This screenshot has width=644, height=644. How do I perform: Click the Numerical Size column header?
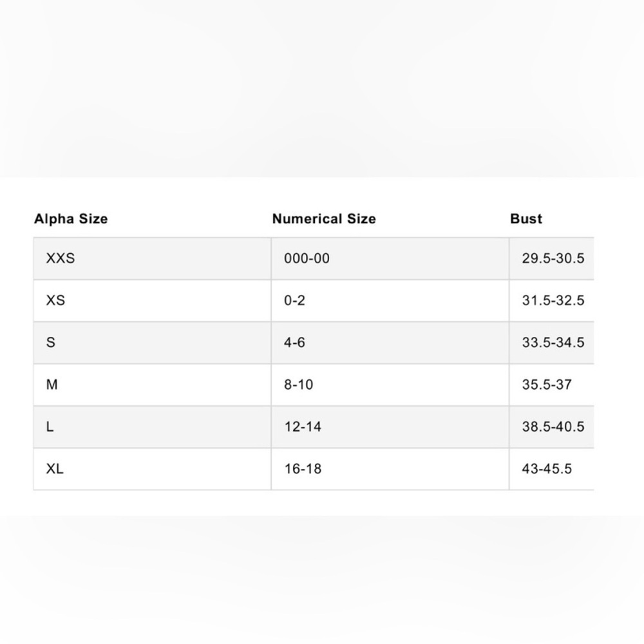(324, 219)
